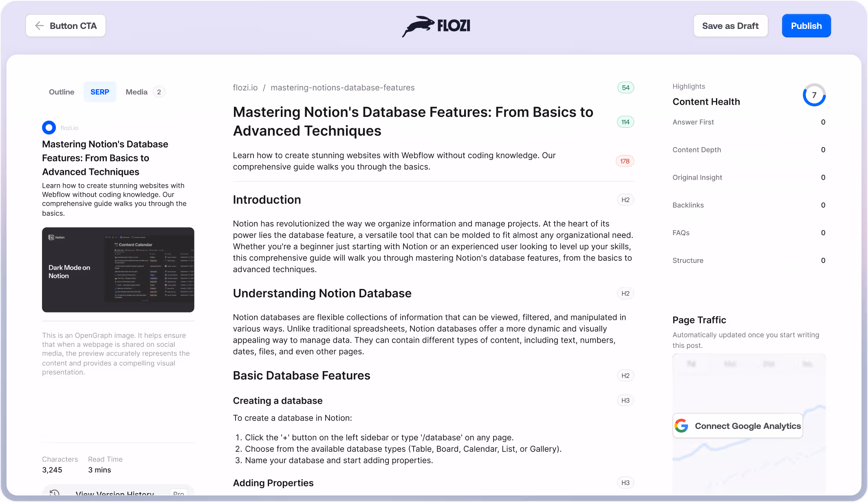
Task: Open the Outline tab
Action: [62, 92]
